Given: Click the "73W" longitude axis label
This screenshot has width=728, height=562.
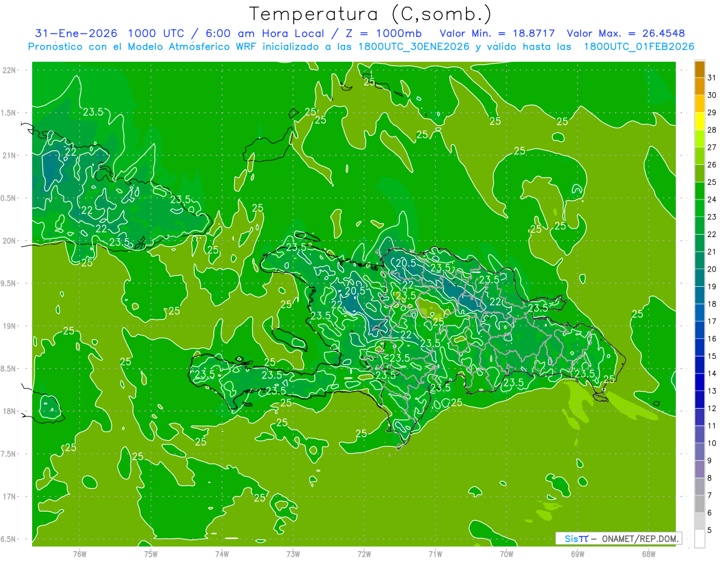Looking at the screenshot, I should click(293, 554).
